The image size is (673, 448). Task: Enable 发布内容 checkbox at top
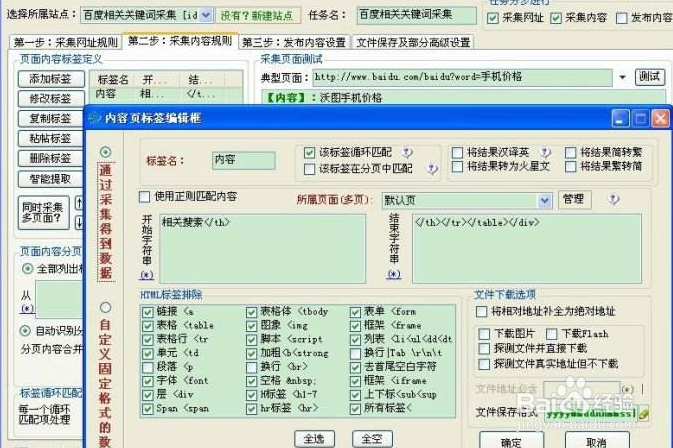click(621, 18)
